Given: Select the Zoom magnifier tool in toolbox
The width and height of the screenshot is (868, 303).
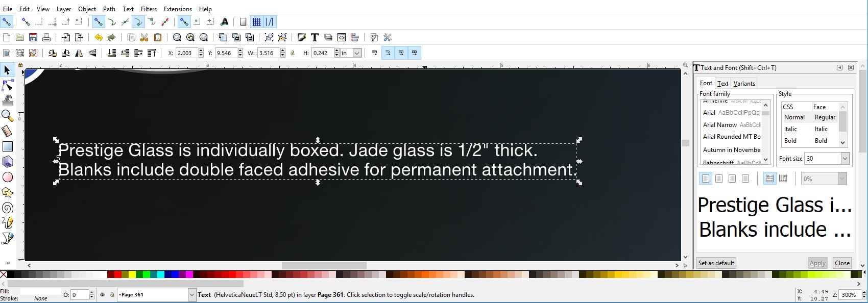Looking at the screenshot, I should pos(7,116).
